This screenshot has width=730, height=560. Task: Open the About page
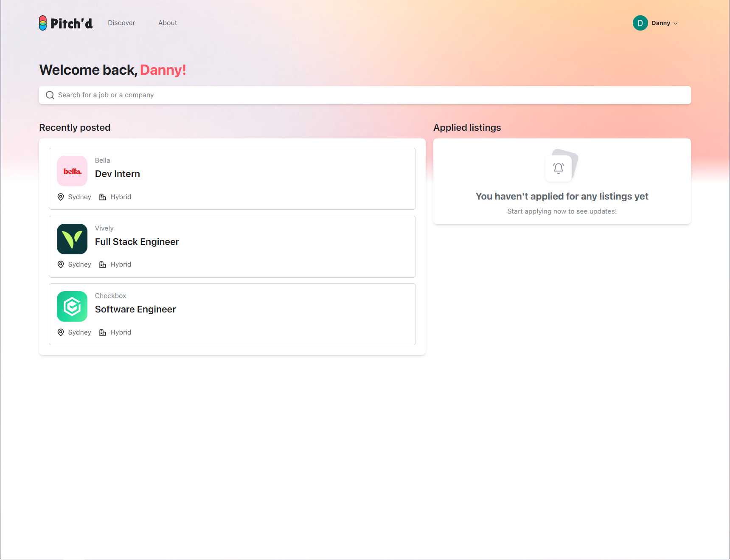168,23
